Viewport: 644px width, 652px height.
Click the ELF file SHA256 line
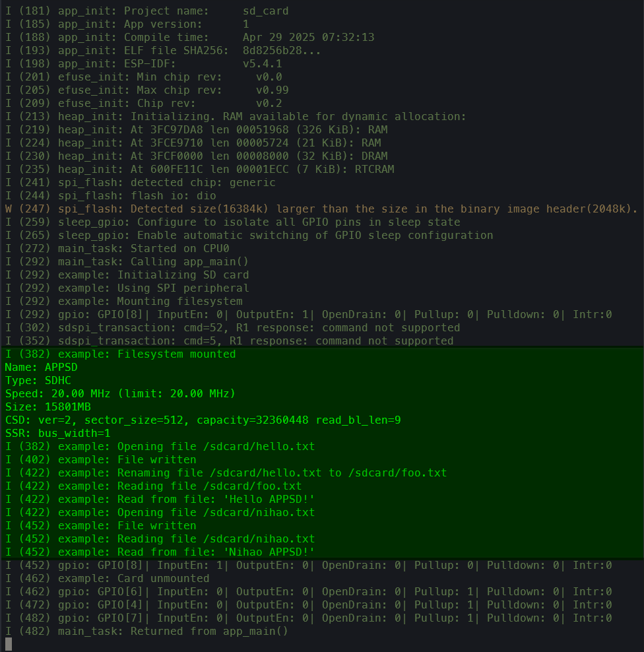click(163, 51)
